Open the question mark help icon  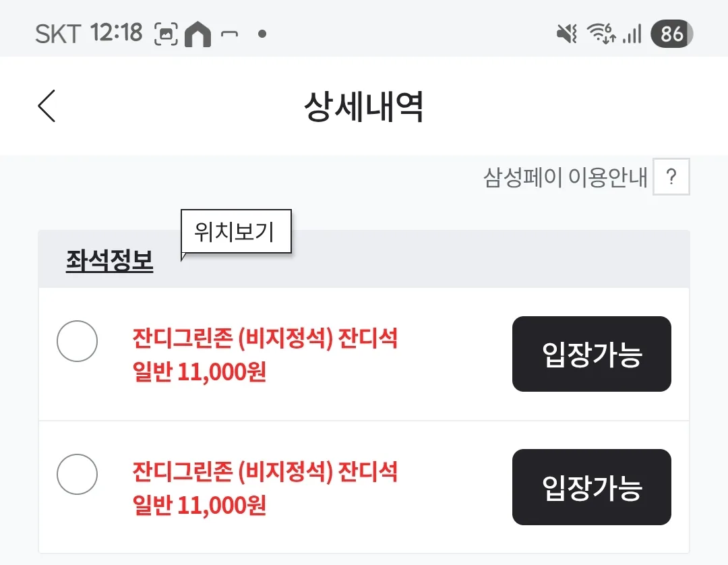click(671, 177)
